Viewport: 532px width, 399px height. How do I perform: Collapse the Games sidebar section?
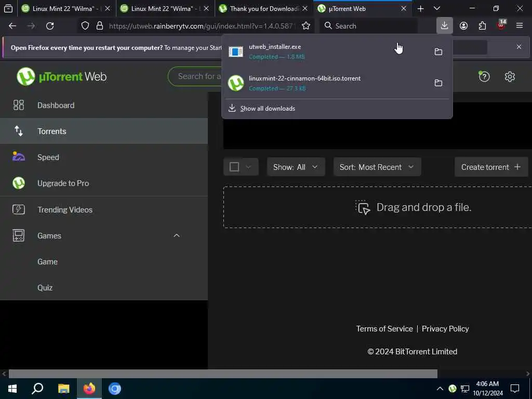pyautogui.click(x=177, y=235)
